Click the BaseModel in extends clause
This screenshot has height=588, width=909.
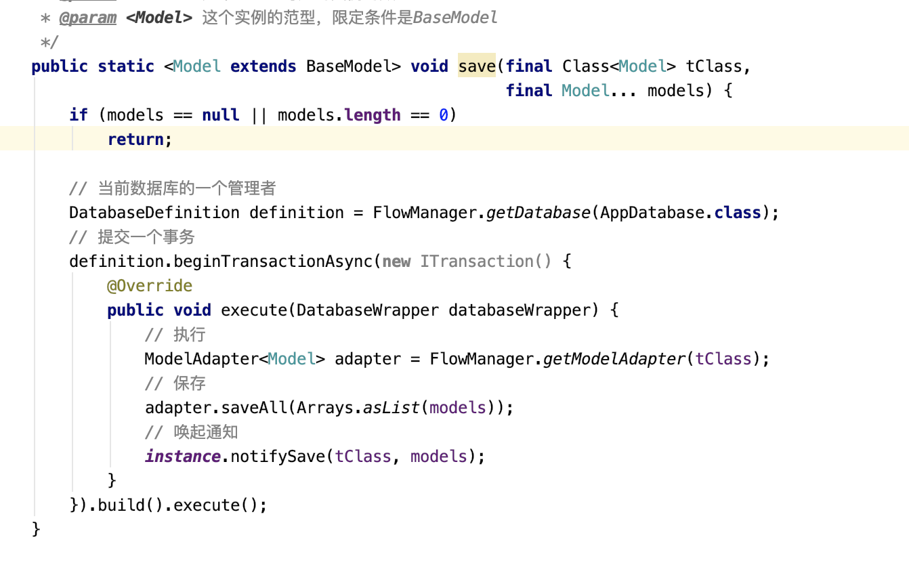(x=349, y=66)
